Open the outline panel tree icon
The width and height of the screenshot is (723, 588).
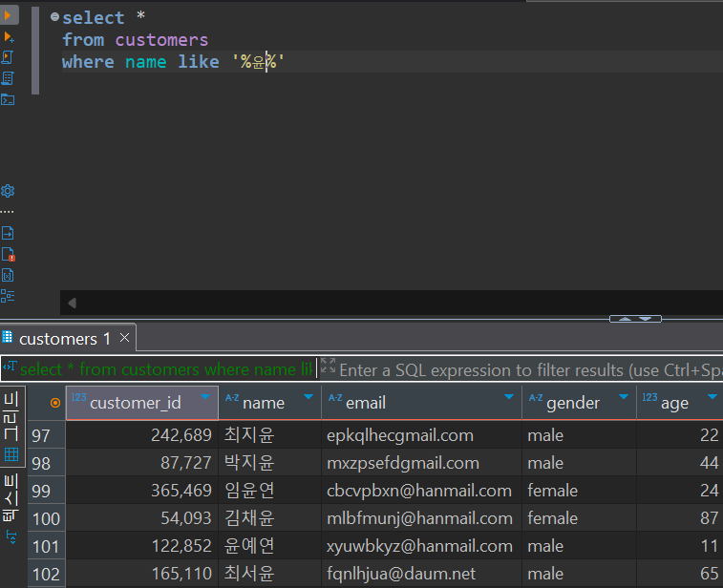[x=8, y=296]
